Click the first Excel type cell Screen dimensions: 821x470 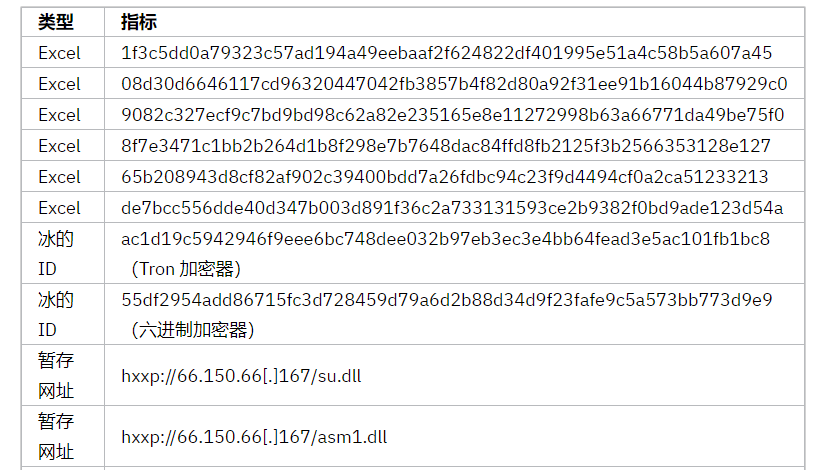coord(59,53)
